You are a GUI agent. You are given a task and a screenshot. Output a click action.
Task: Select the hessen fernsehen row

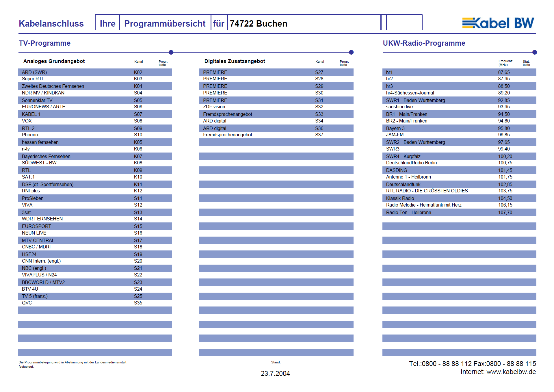click(x=95, y=142)
